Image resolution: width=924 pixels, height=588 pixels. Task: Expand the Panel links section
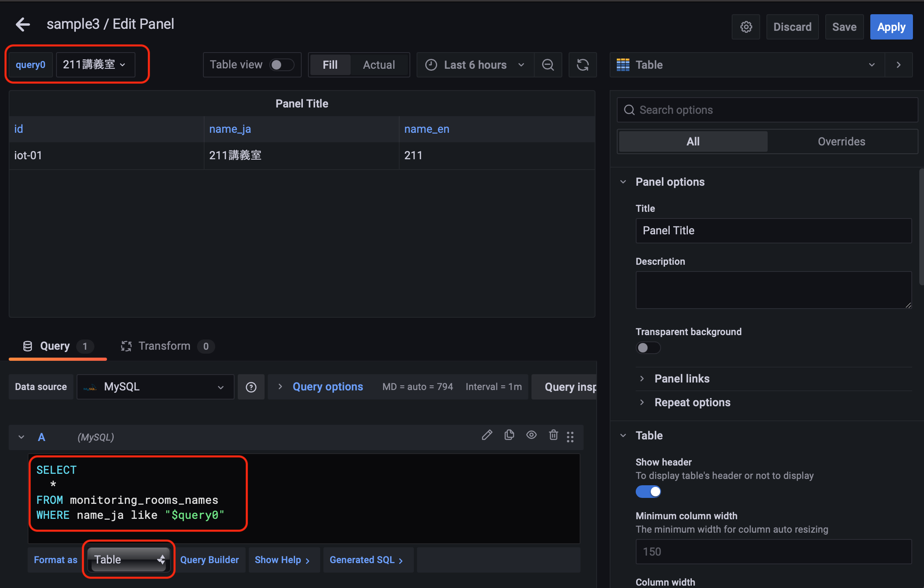pyautogui.click(x=682, y=379)
